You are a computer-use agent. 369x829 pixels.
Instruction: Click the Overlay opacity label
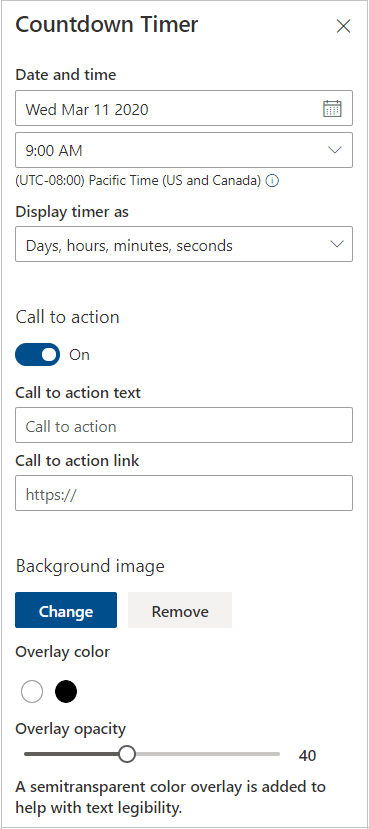[70, 729]
